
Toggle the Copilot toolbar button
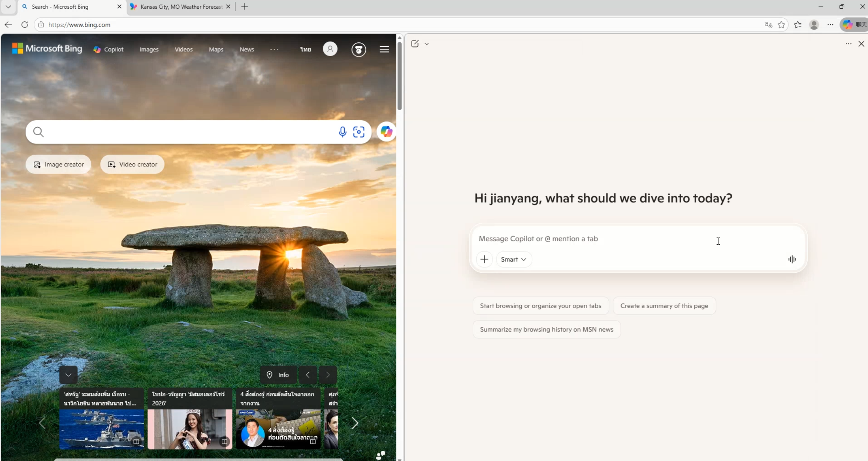[854, 25]
